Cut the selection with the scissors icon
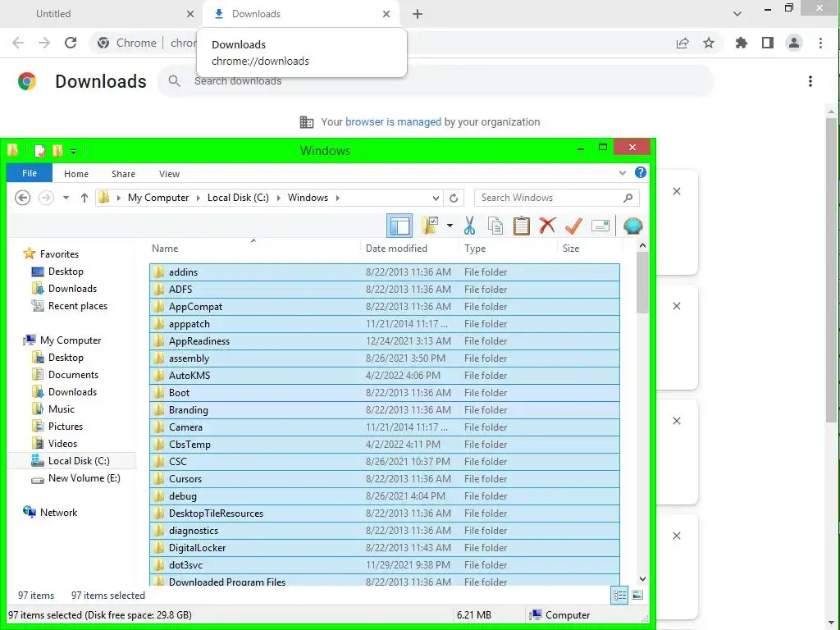Viewport: 840px width, 630px height. [x=469, y=226]
